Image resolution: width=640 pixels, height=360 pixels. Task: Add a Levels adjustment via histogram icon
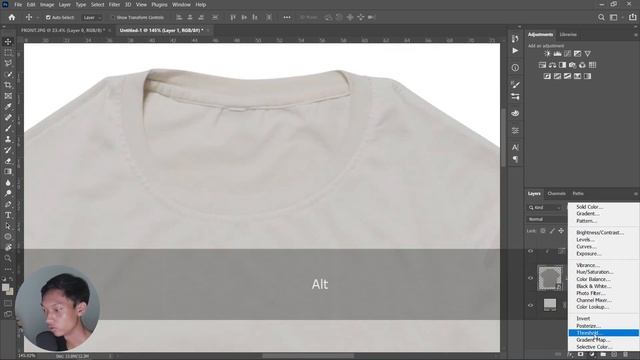(x=557, y=53)
